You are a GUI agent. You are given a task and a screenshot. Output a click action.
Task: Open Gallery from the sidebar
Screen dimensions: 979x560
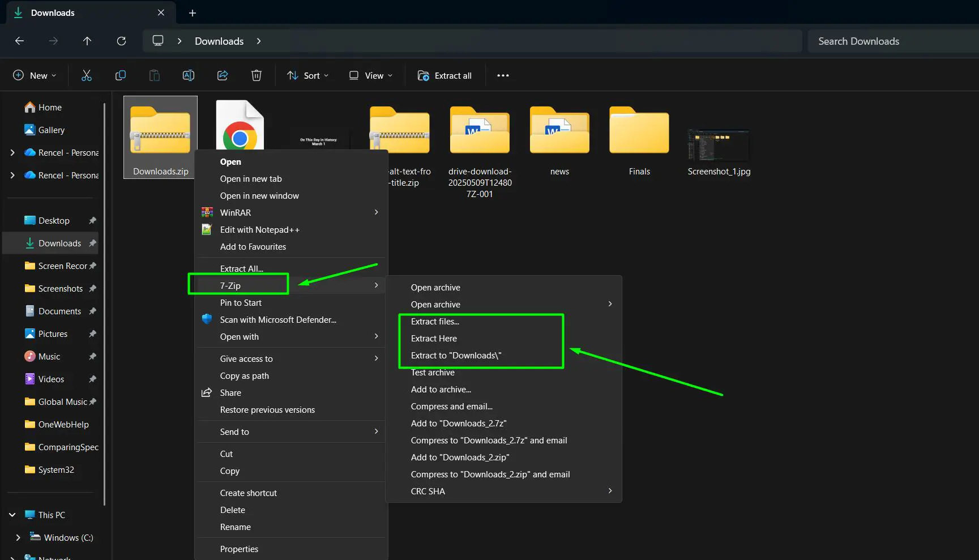(51, 130)
